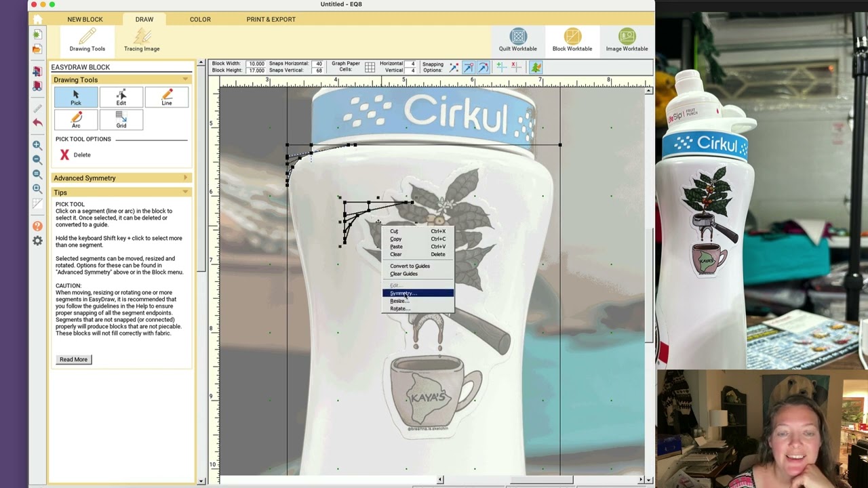Click the left panel scroll-down arrow
Image resolution: width=868 pixels, height=488 pixels.
201,481
